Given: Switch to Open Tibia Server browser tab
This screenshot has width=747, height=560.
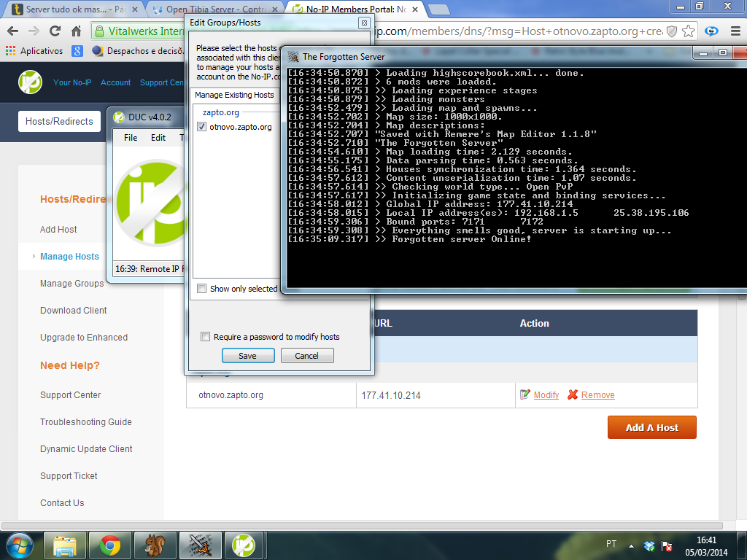Looking at the screenshot, I should 213,9.
